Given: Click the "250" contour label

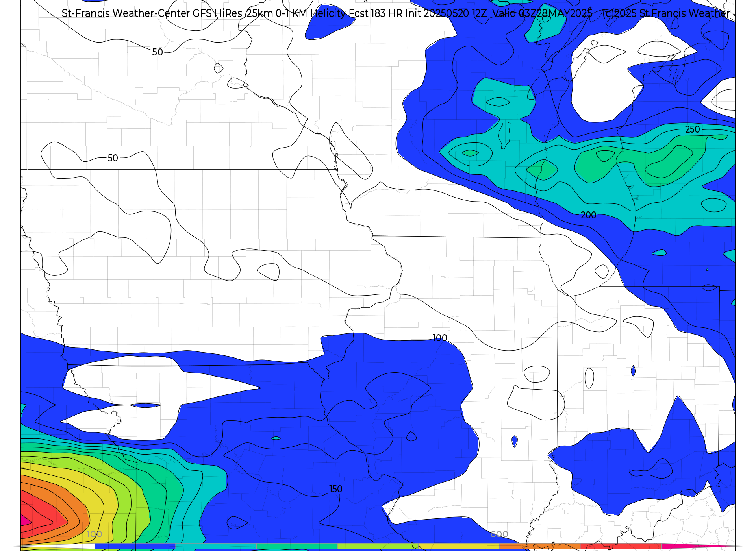Looking at the screenshot, I should click(693, 129).
